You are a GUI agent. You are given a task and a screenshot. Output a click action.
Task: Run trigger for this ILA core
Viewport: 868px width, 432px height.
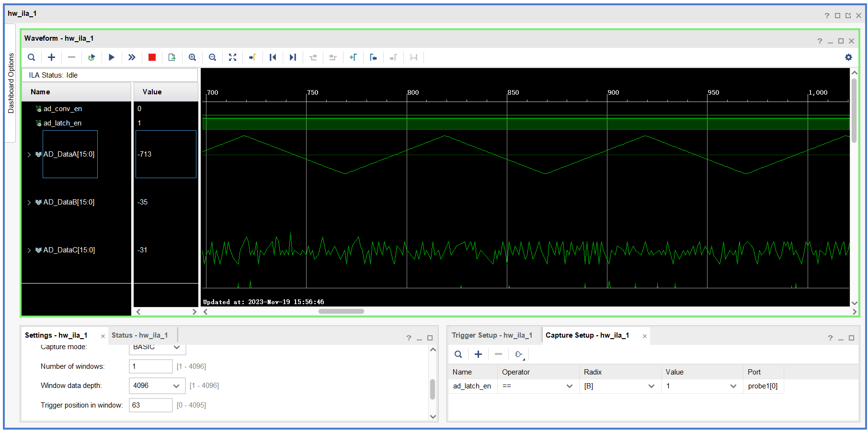tap(112, 57)
